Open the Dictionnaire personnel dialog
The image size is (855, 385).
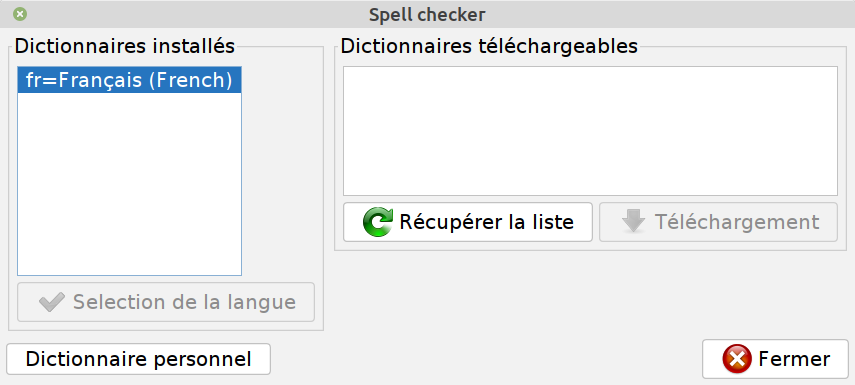[139, 359]
